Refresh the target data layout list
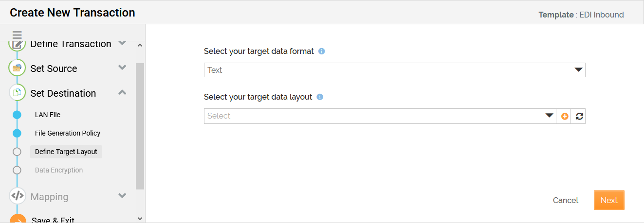The width and height of the screenshot is (644, 223). coord(579,116)
